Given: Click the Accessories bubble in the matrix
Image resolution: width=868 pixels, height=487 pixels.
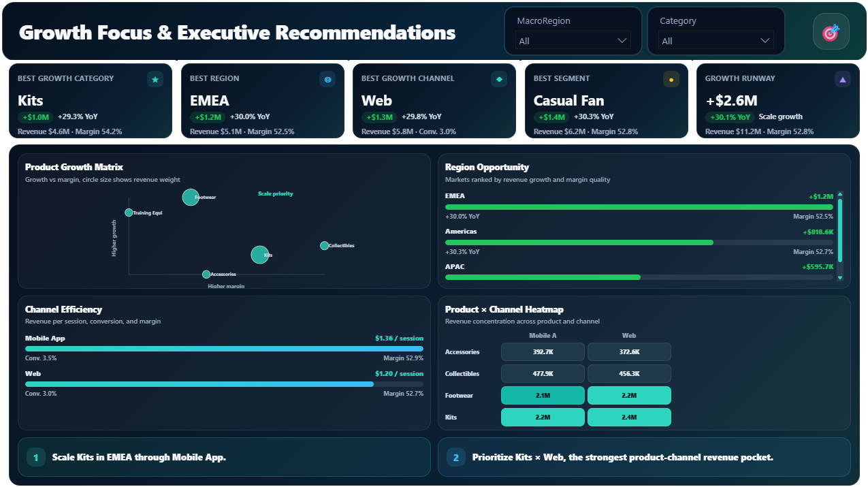Looking at the screenshot, I should (206, 274).
